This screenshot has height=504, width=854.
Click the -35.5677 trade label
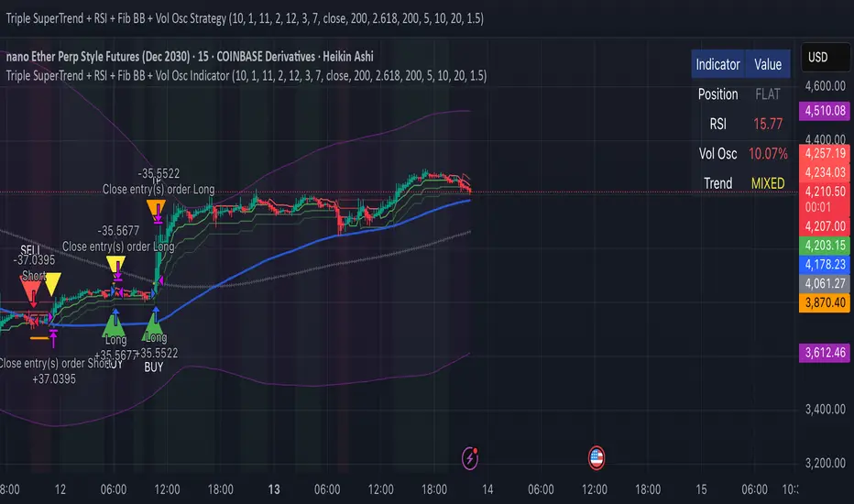[x=118, y=231]
